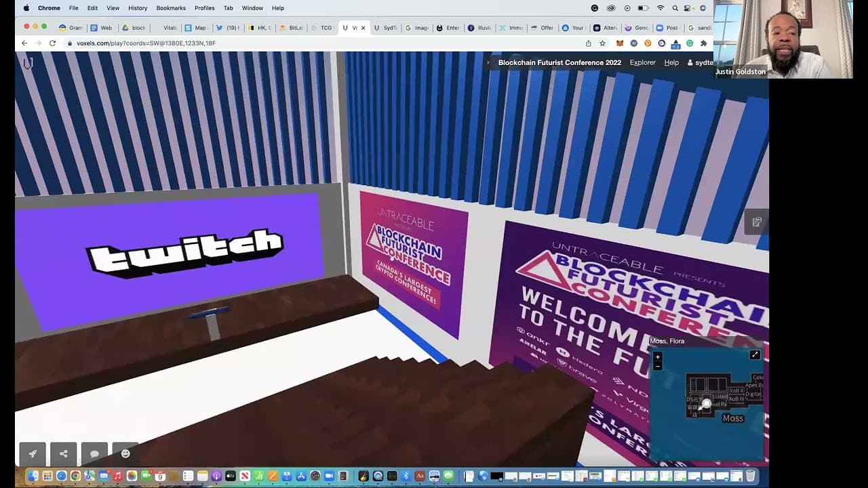Open the Trash in the Dock
Screen dimensions: 868x488
751,476
